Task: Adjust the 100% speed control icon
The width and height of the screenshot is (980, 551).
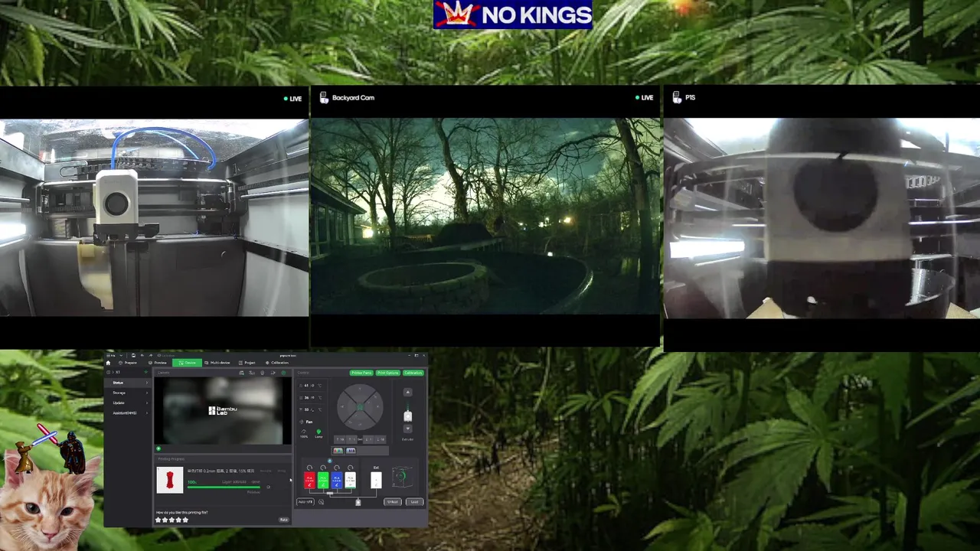Action: [x=304, y=432]
